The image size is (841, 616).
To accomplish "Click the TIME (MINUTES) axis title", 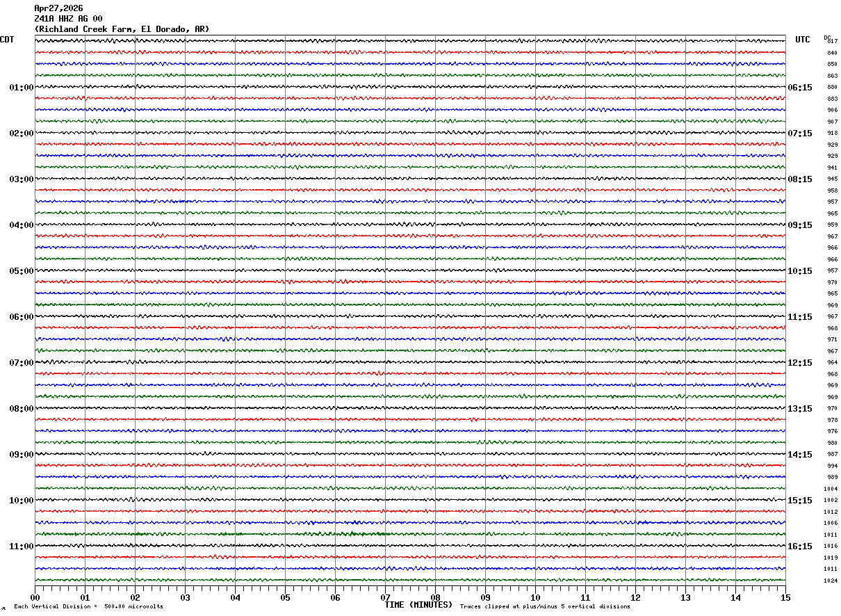I will (418, 605).
